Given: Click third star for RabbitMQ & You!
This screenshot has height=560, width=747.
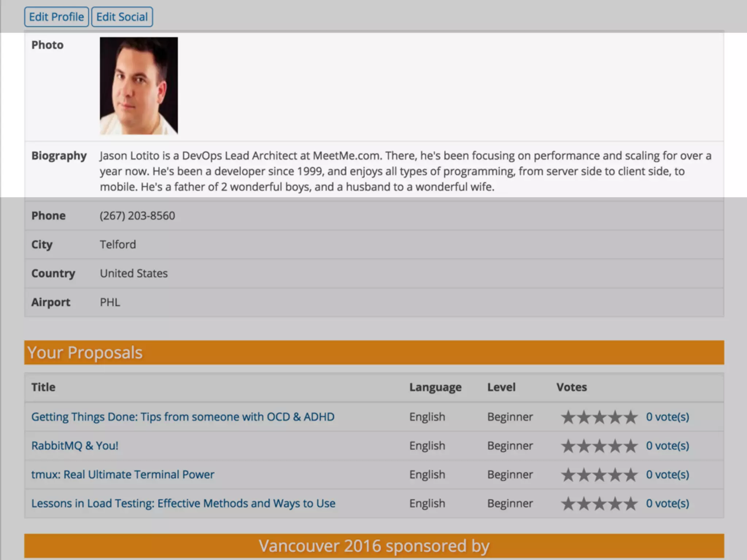Looking at the screenshot, I should 599,446.
